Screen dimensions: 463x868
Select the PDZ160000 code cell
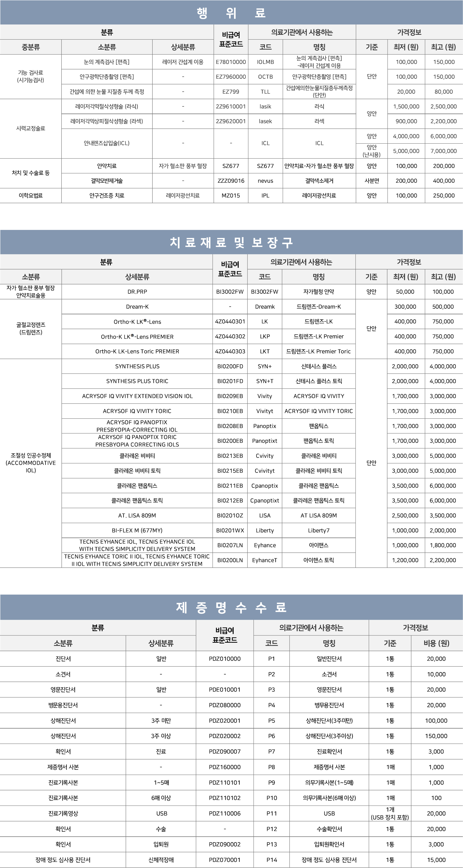pyautogui.click(x=225, y=767)
